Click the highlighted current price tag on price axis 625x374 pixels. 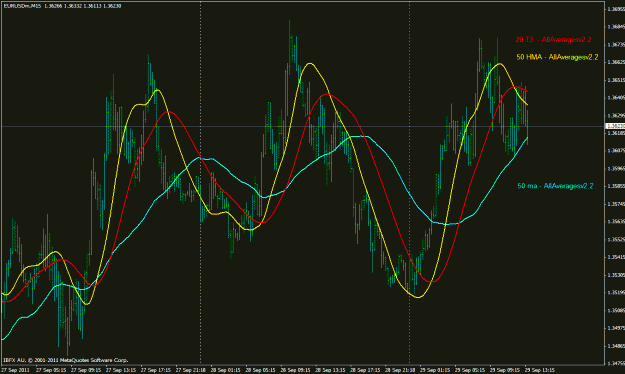[x=615, y=126]
